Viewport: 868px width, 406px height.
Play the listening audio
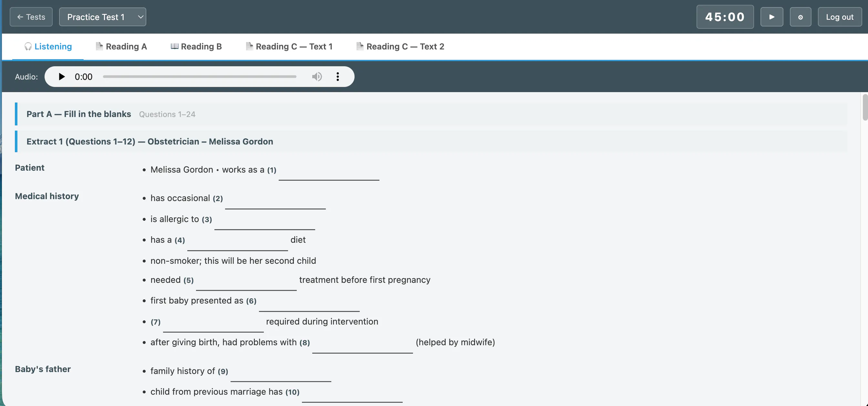tap(61, 77)
